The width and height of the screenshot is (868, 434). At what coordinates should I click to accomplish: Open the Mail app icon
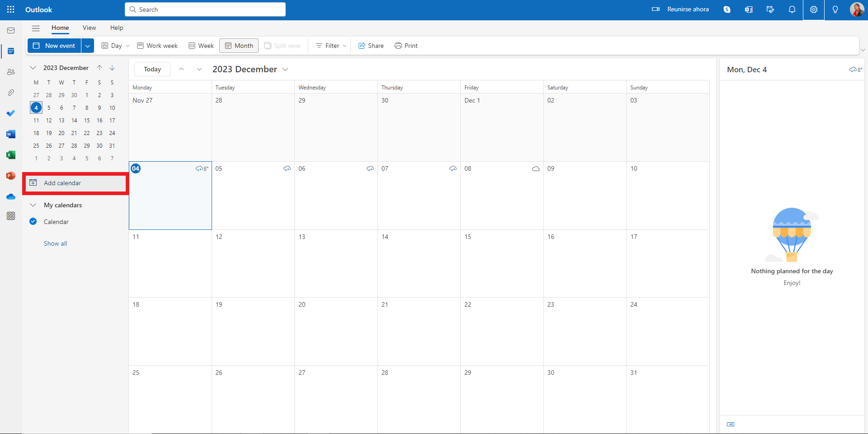coord(10,30)
